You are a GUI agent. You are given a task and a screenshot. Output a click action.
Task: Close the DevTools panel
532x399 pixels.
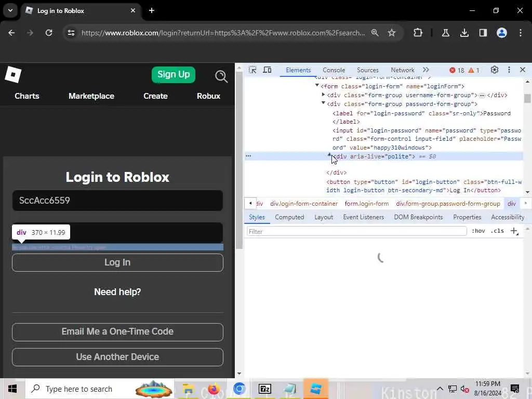pos(523,70)
